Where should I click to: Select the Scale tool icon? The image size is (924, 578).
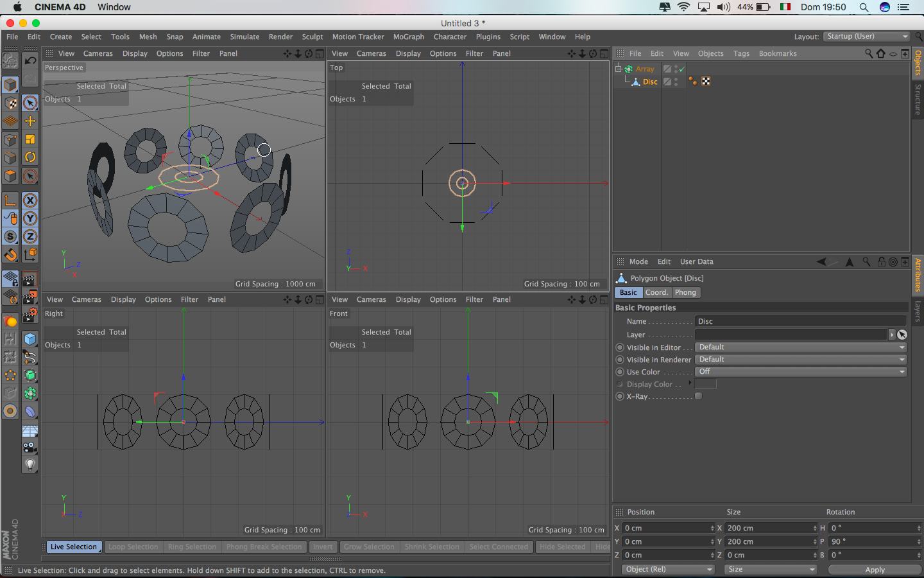pyautogui.click(x=30, y=139)
